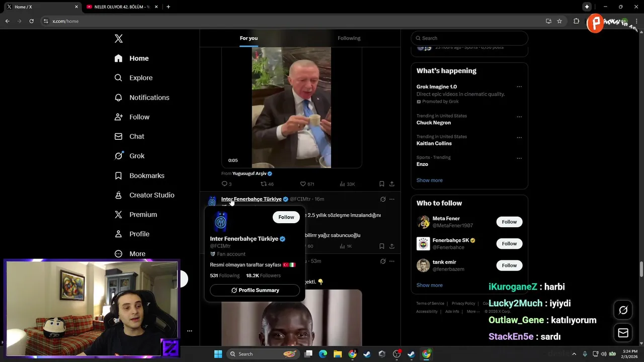
Task: Click the microphone icon in the system tray
Action: (585, 354)
